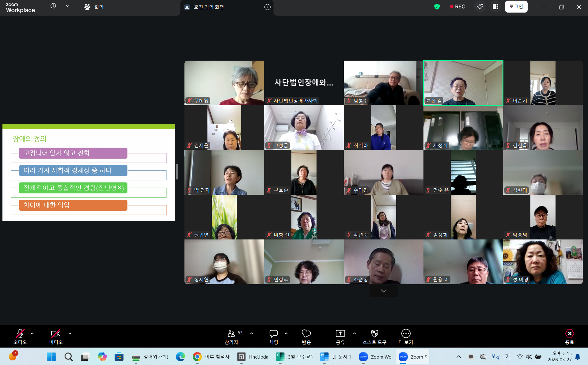
Task: Select 효진 김 highlighted video thumbnail
Action: 463,83
